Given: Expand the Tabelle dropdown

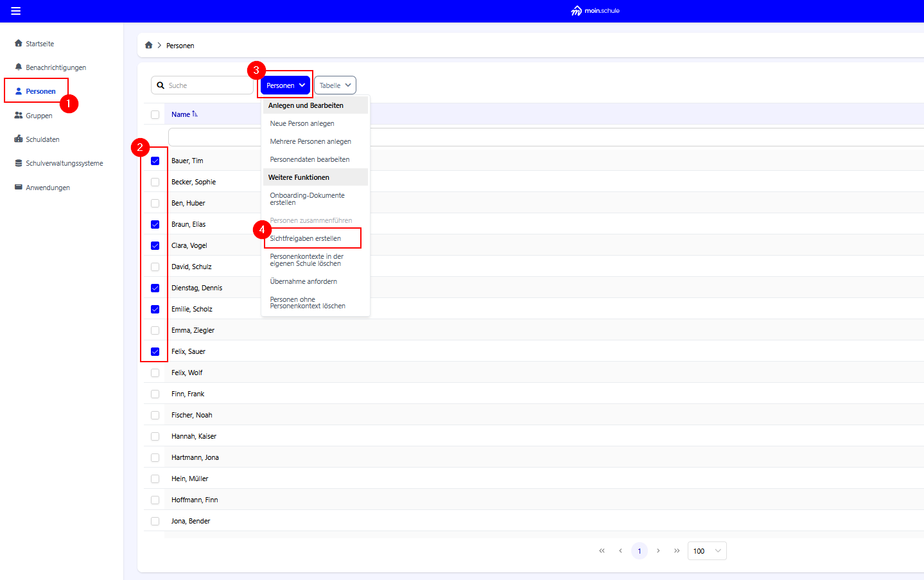Looking at the screenshot, I should [x=335, y=85].
